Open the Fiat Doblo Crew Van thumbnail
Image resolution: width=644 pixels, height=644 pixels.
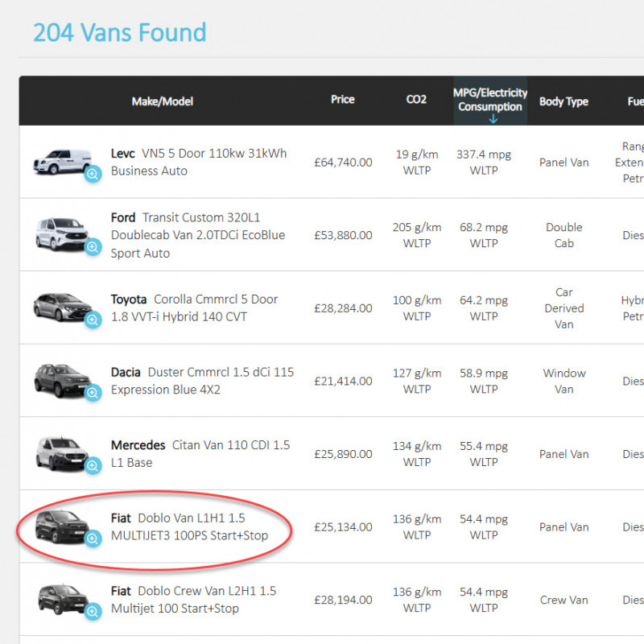tap(63, 599)
